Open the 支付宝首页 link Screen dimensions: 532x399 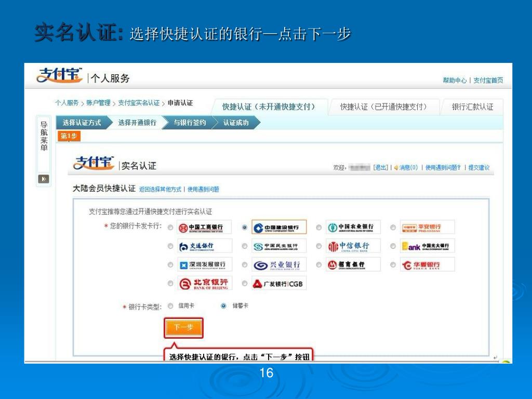[488, 81]
